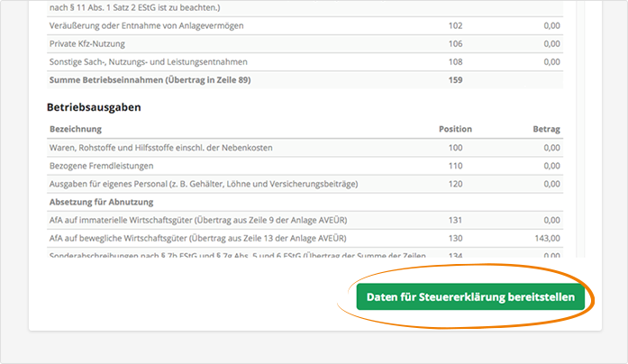Click 'Bezogene Fremdleistungen' row label
Image resolution: width=628 pixels, height=364 pixels.
click(x=101, y=166)
